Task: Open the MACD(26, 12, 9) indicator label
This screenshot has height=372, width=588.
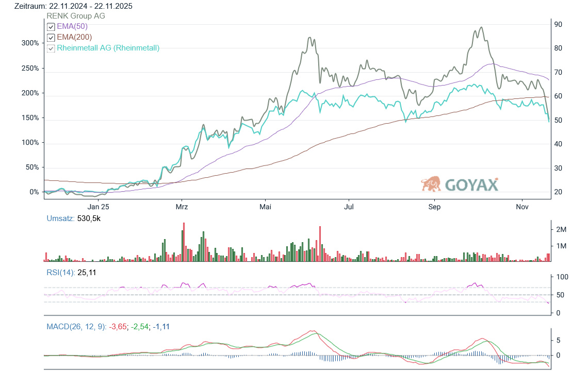Action: [x=76, y=327]
